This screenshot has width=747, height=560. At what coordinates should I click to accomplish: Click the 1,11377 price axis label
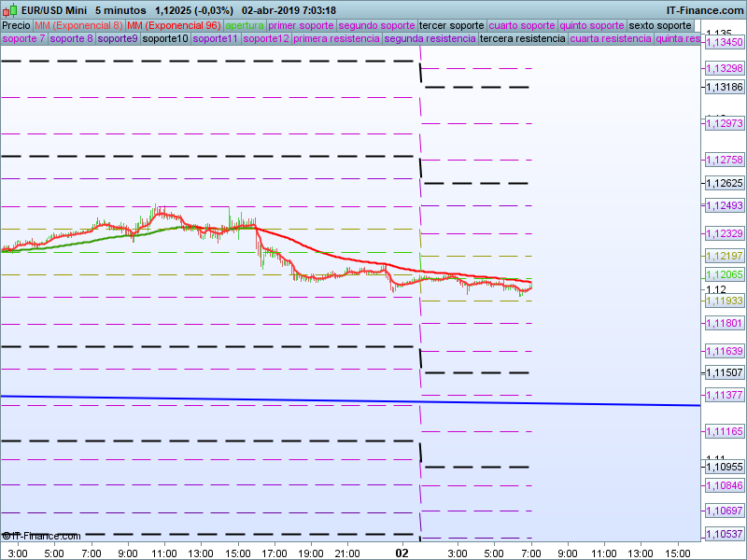click(x=724, y=396)
